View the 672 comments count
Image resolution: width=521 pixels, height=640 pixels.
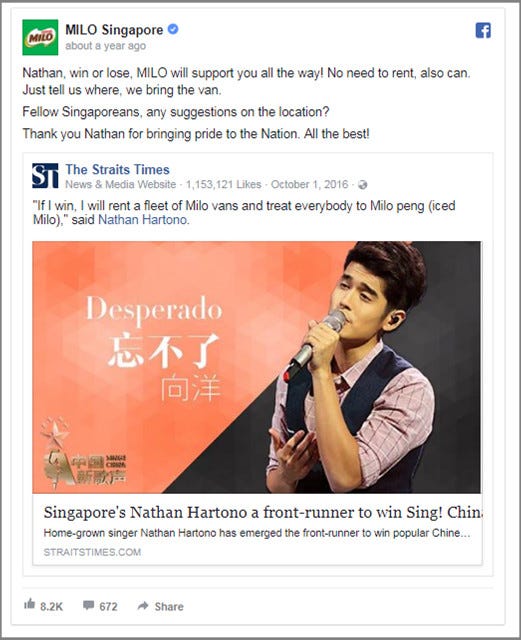click(x=108, y=607)
